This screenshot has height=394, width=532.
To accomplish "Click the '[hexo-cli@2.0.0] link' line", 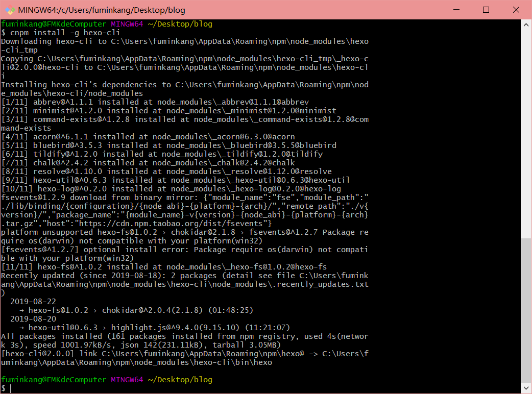I will (185, 354).
